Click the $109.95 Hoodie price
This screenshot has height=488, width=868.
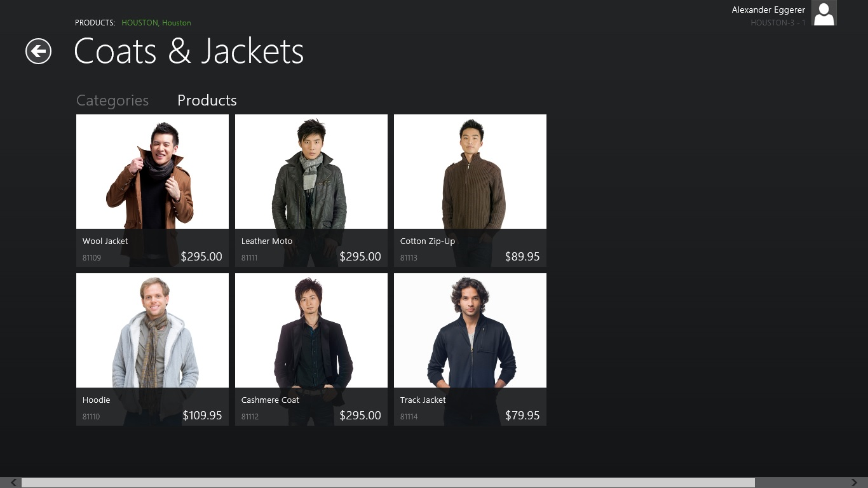click(x=202, y=416)
